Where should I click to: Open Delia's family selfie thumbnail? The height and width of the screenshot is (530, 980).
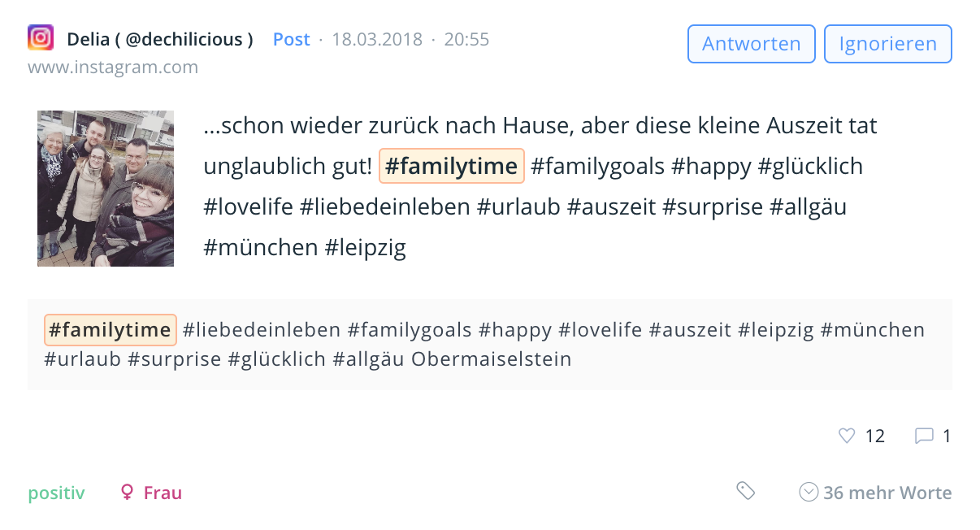106,189
